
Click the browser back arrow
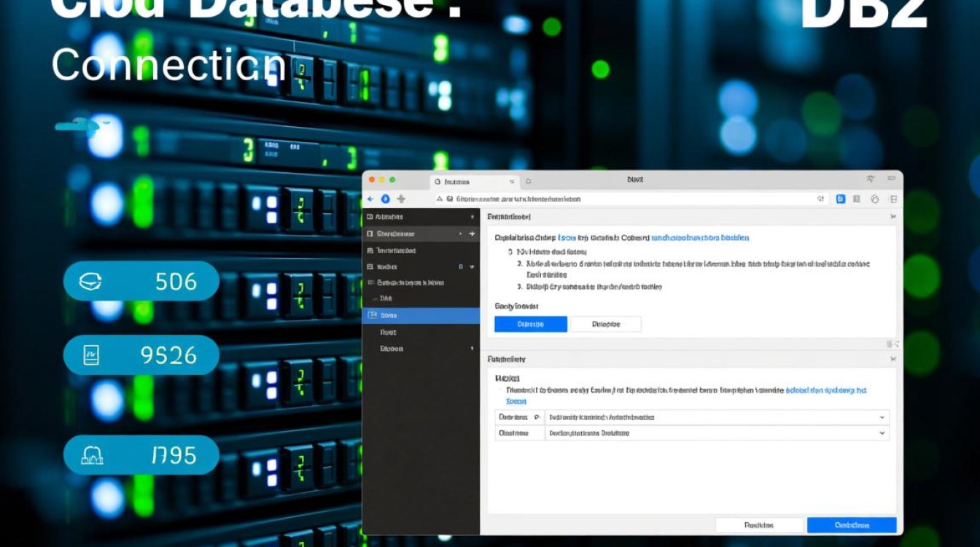[370, 199]
